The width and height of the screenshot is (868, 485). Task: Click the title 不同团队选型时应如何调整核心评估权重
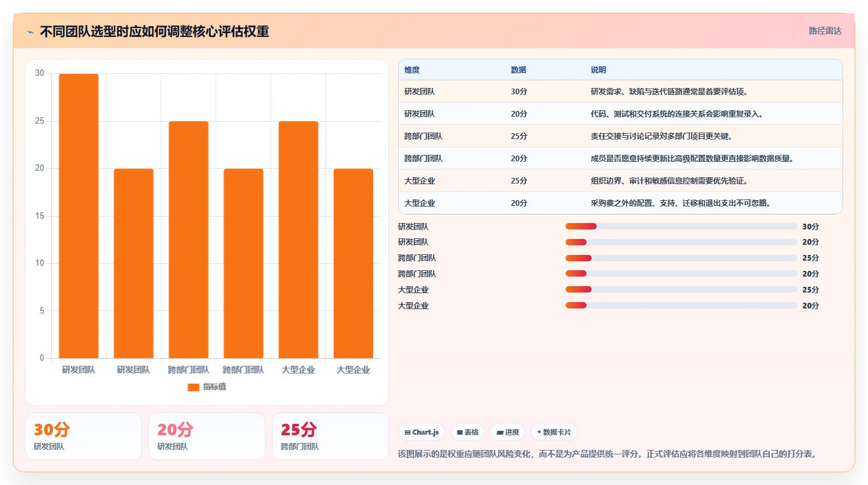click(x=154, y=32)
